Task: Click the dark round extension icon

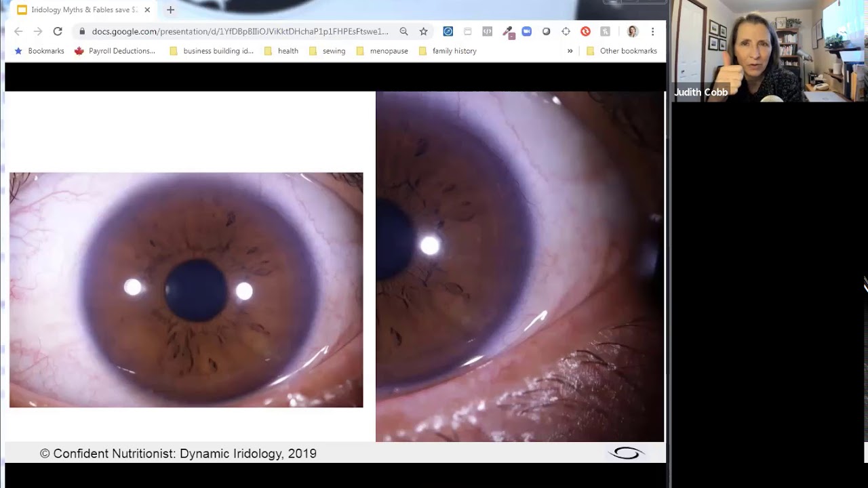Action: point(546,31)
